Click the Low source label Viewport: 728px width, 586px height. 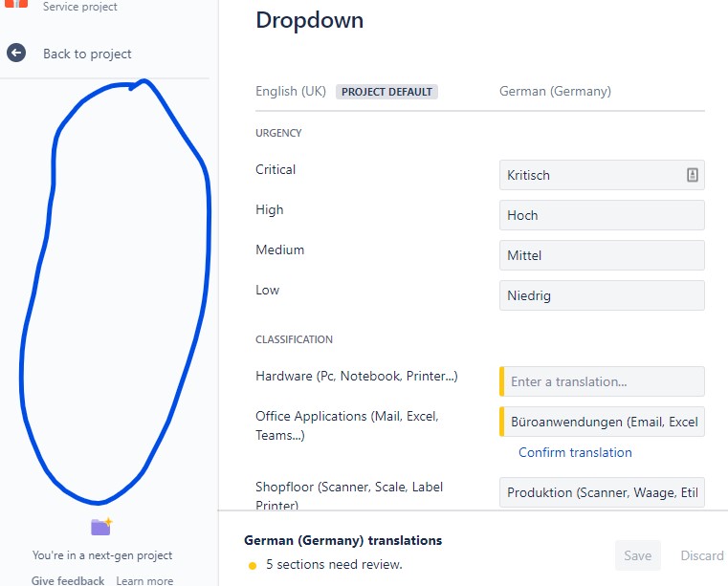point(268,290)
